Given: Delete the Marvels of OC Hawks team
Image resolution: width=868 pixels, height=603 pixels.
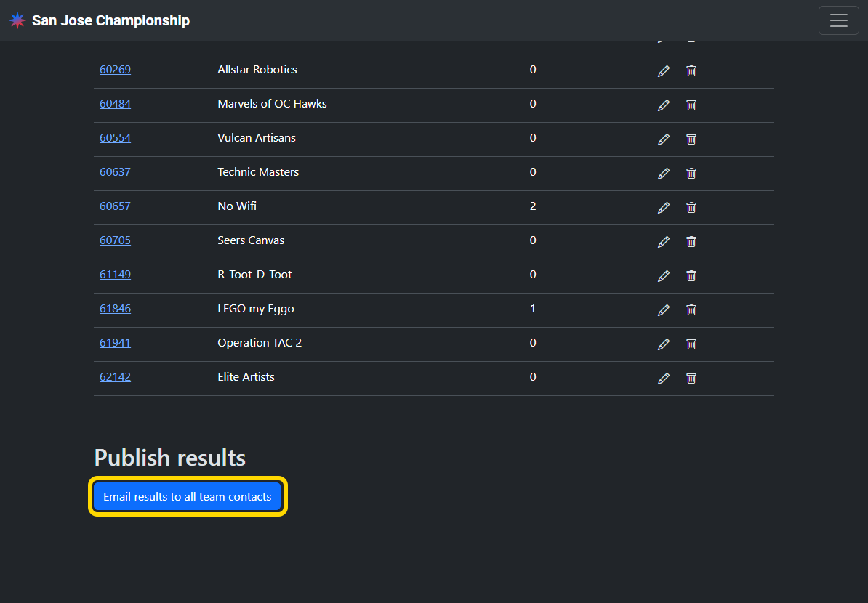Looking at the screenshot, I should coord(691,105).
